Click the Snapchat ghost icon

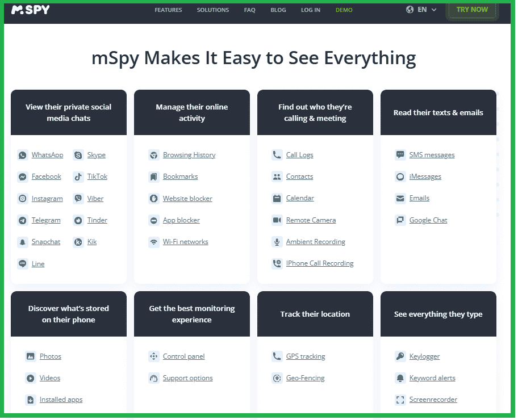coord(23,242)
